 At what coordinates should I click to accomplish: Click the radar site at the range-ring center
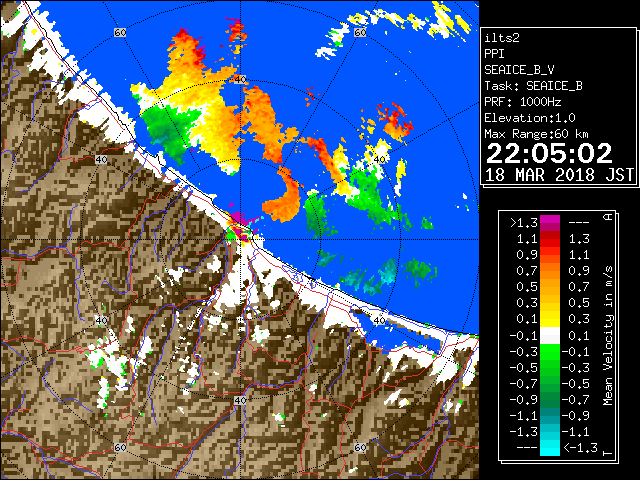[240, 239]
